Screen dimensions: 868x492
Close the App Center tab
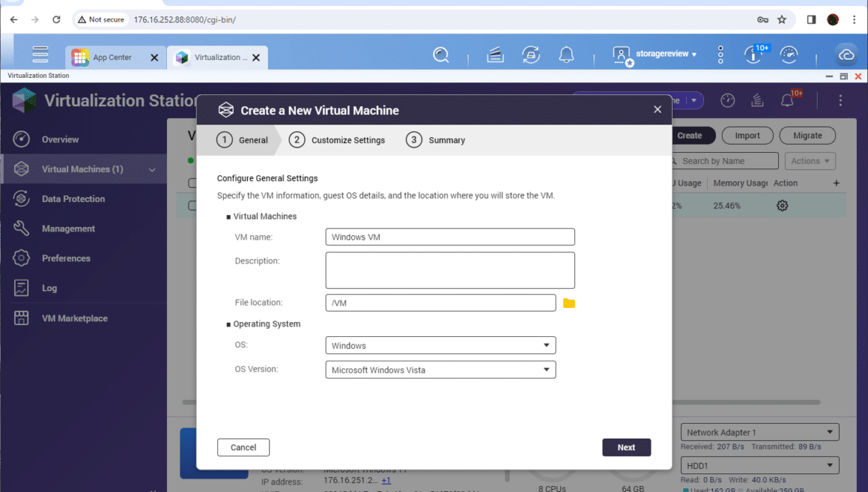(x=154, y=58)
